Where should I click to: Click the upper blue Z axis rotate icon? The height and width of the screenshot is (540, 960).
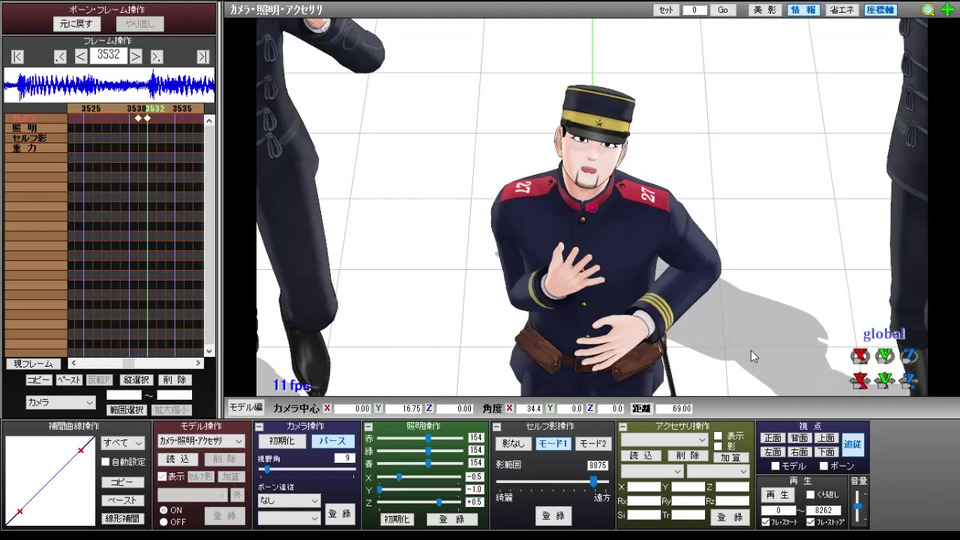point(909,355)
